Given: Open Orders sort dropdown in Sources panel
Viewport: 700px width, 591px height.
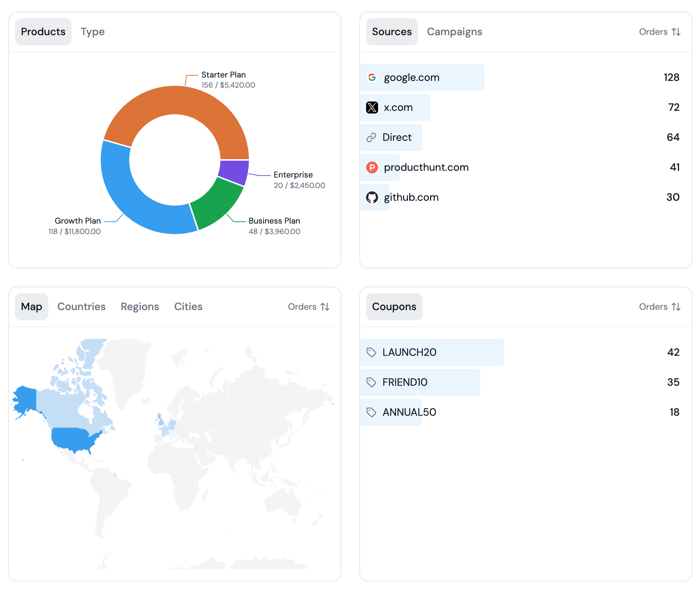Looking at the screenshot, I should [659, 32].
